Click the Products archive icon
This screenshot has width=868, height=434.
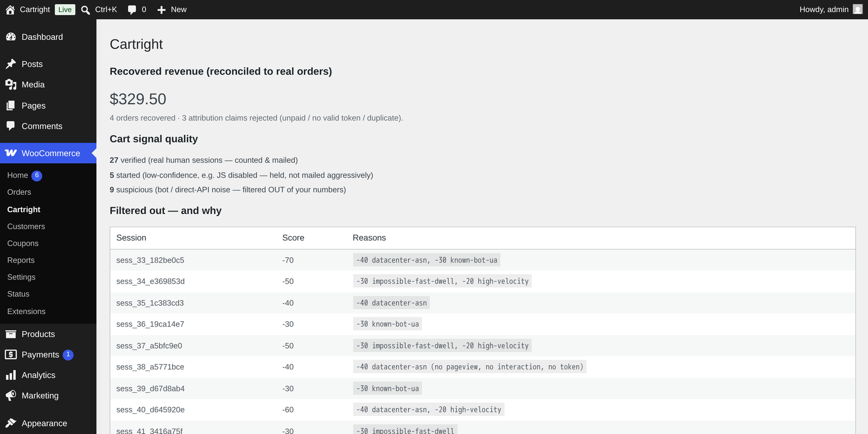click(11, 334)
